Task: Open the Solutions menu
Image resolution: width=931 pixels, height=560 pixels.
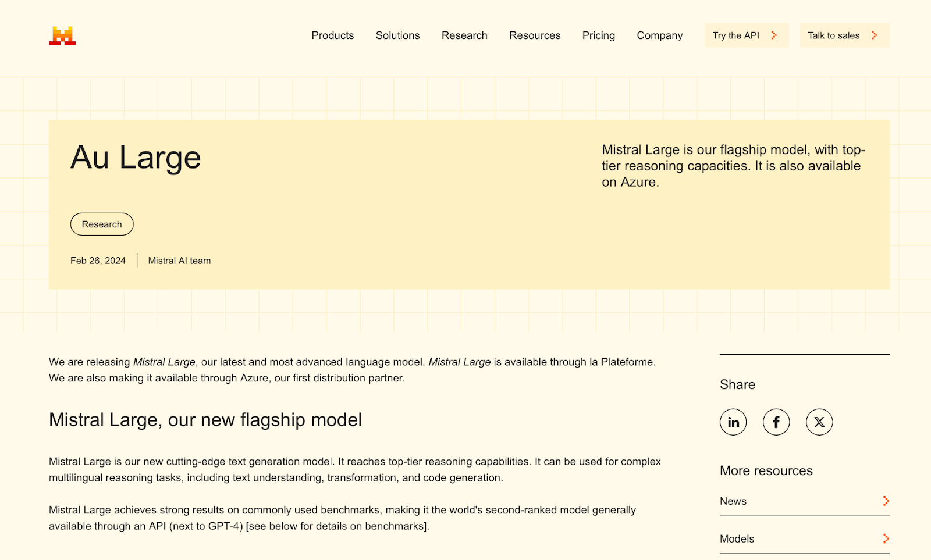Action: (398, 35)
